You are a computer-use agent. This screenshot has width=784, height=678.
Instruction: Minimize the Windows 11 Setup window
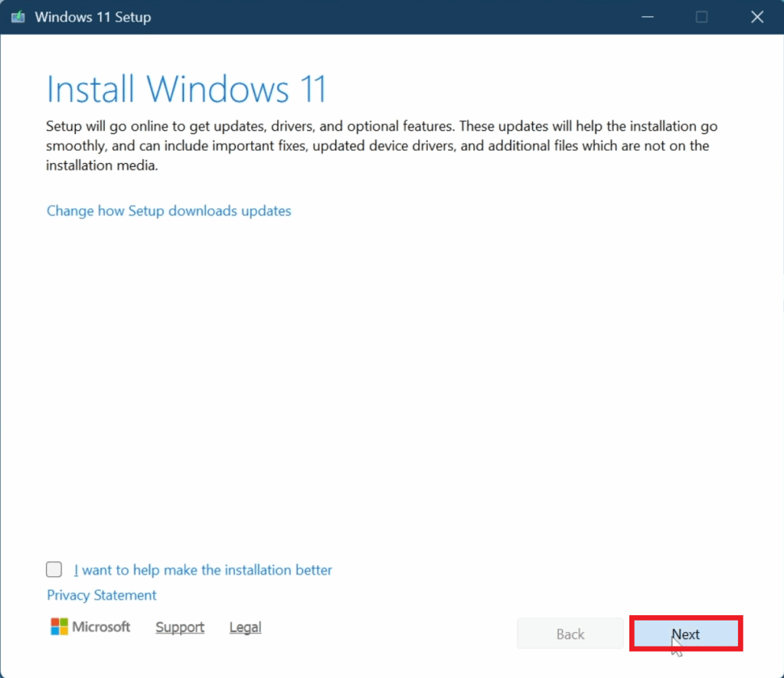645,17
